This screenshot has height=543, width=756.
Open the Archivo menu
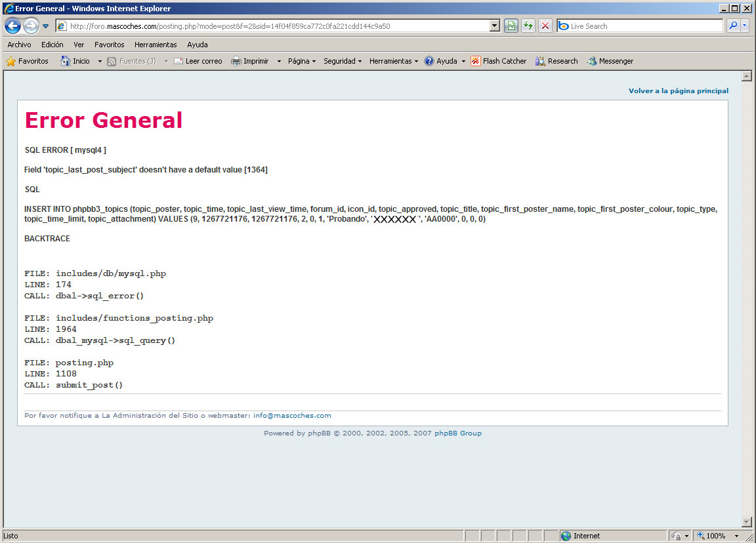coord(19,45)
